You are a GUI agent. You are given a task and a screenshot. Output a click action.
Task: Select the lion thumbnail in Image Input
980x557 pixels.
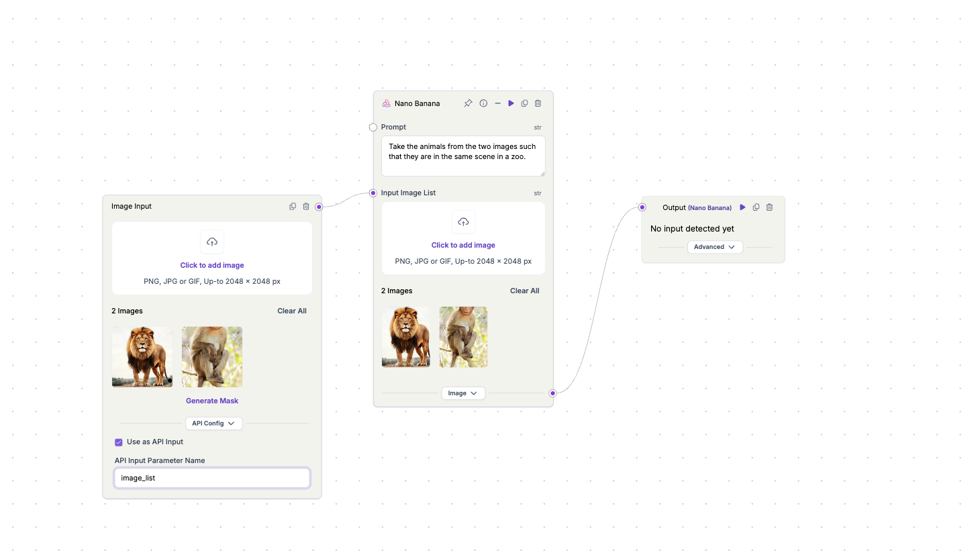(x=142, y=357)
